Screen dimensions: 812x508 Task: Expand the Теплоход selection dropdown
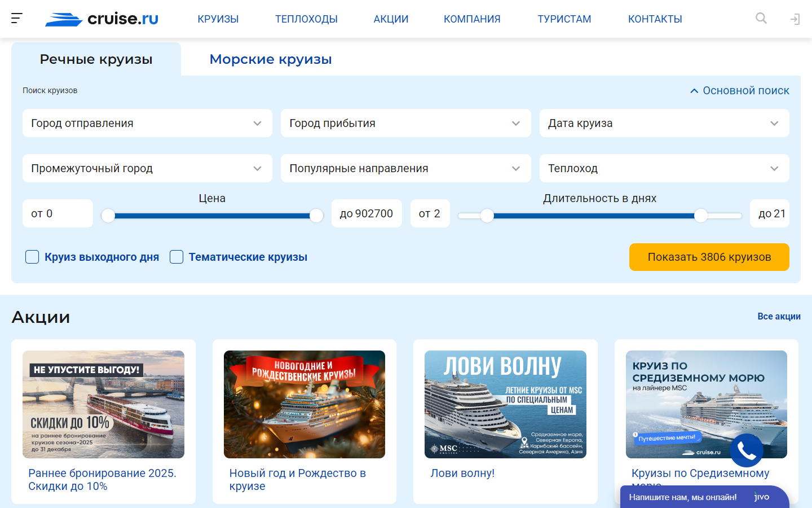click(664, 168)
